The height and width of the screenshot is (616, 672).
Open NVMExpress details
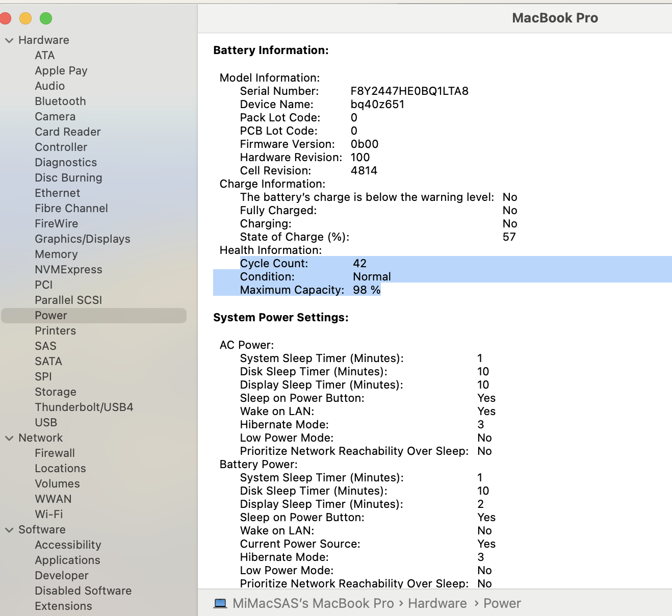point(68,270)
